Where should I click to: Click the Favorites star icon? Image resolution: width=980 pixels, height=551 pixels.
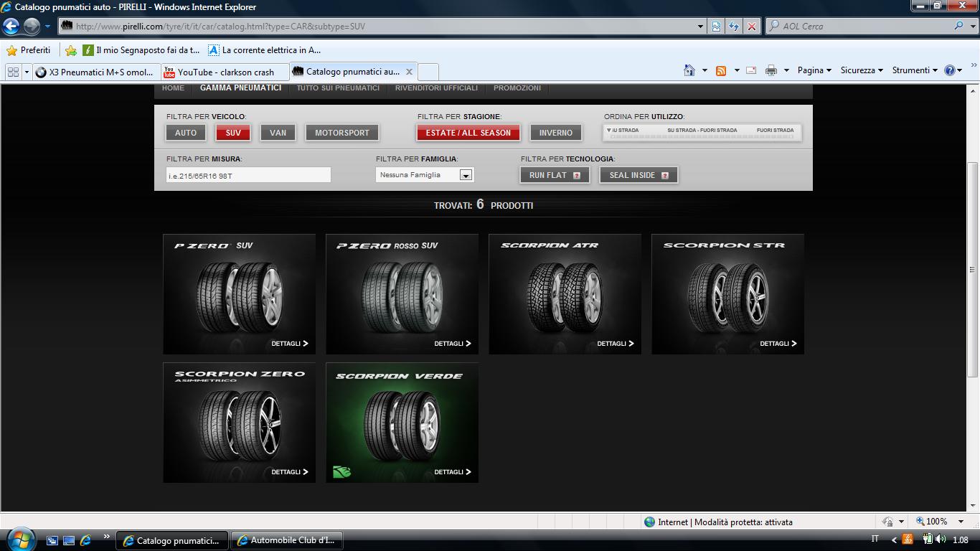pyautogui.click(x=11, y=50)
